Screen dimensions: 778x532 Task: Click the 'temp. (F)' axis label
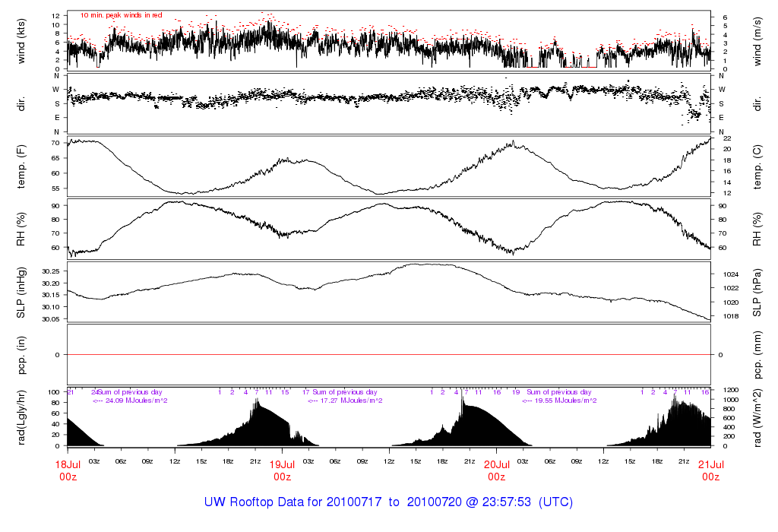click(x=21, y=166)
